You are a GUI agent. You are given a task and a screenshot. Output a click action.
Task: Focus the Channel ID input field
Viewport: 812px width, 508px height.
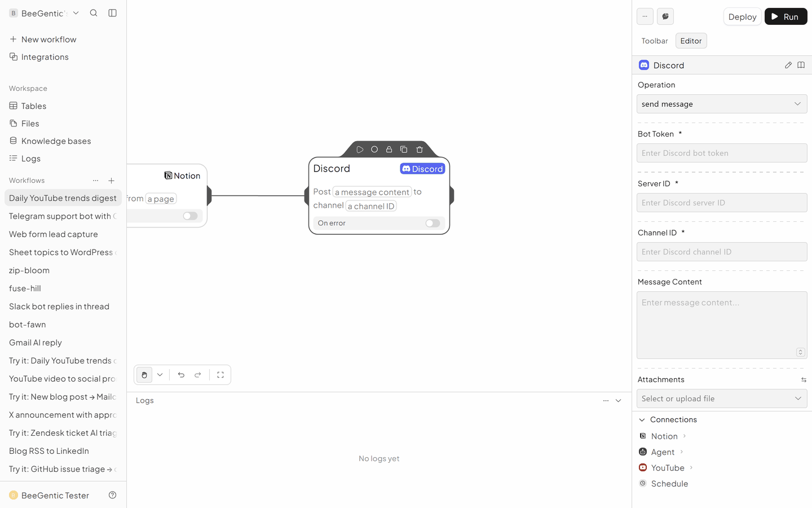tap(722, 252)
